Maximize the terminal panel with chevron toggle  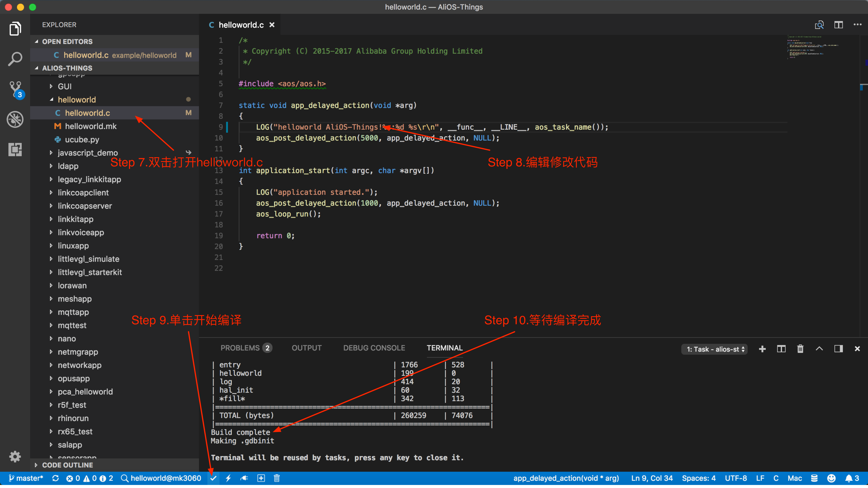tap(819, 349)
